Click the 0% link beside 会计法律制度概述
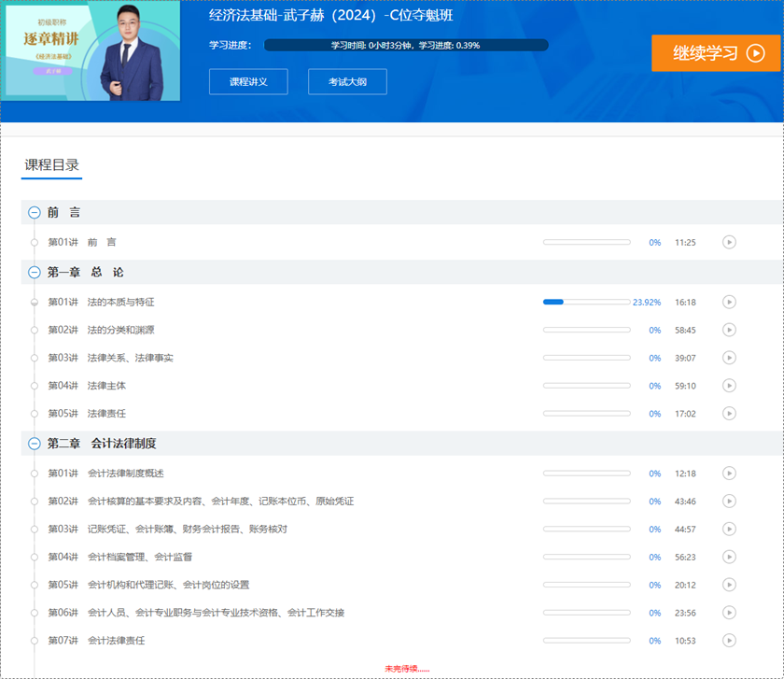Image resolution: width=784 pixels, height=679 pixels. [x=654, y=474]
